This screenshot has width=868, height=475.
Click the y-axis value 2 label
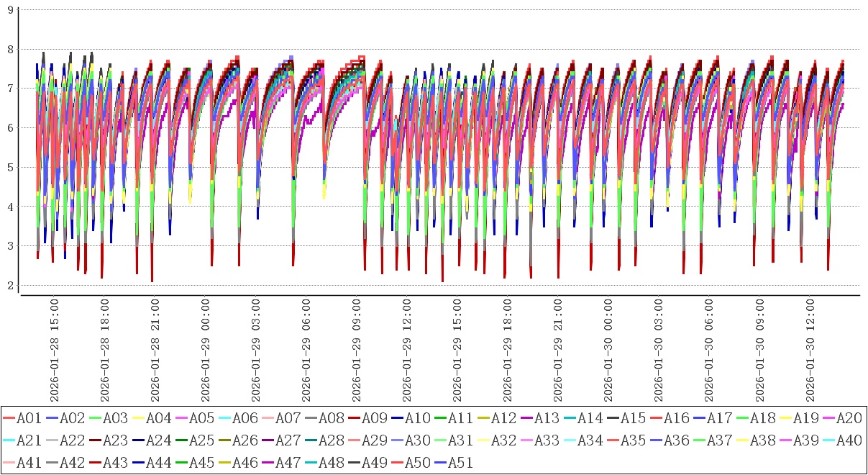tap(9, 285)
